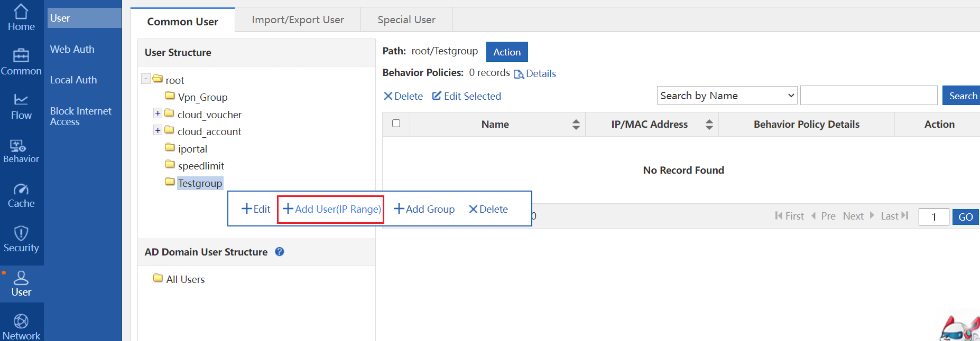Open the Network globe icon
Viewport: 980px width, 341px height.
point(21,321)
